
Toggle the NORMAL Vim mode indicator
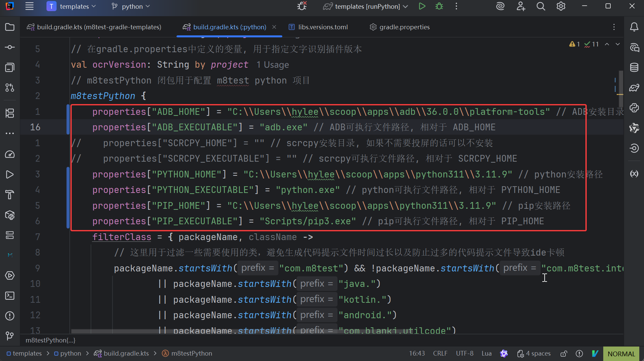[621, 354]
